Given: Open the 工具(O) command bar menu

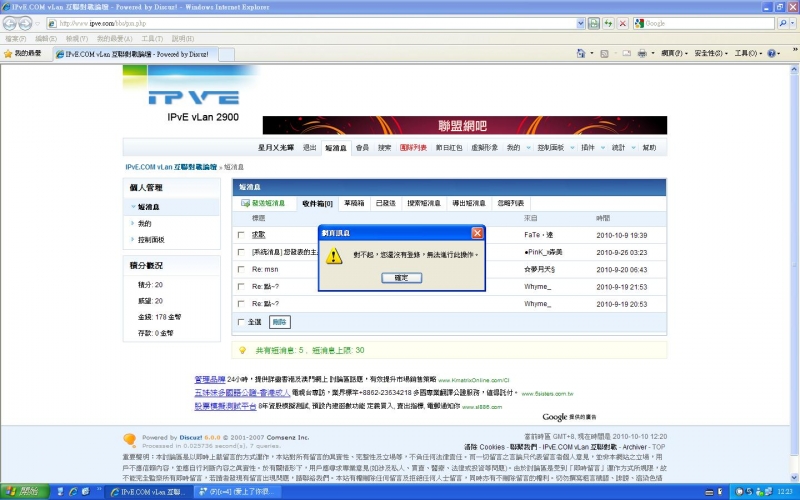Looking at the screenshot, I should [748, 53].
